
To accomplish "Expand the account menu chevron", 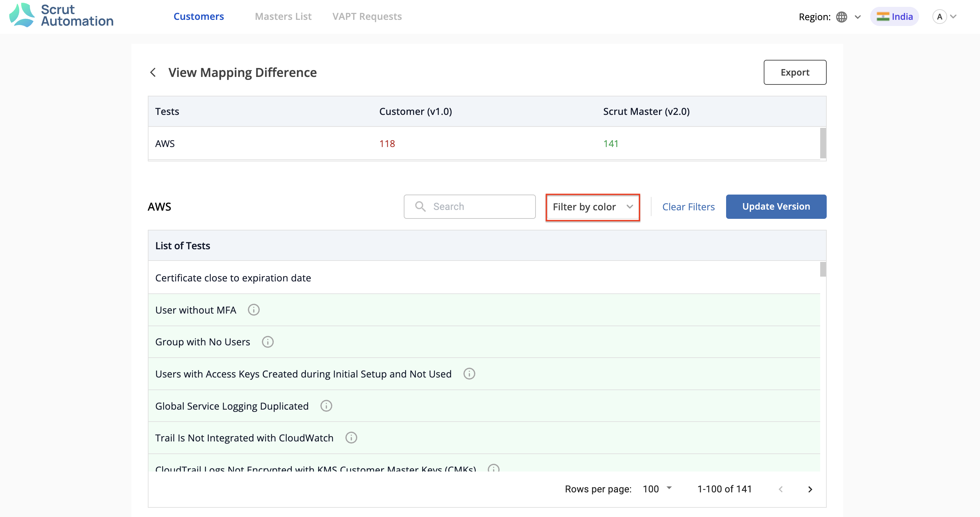I will [x=953, y=17].
